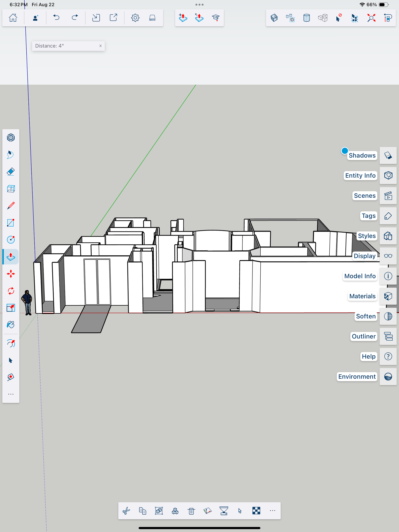Screen dimensions: 399x532
Task: Select the Eraser tool
Action: pyautogui.click(x=11, y=172)
